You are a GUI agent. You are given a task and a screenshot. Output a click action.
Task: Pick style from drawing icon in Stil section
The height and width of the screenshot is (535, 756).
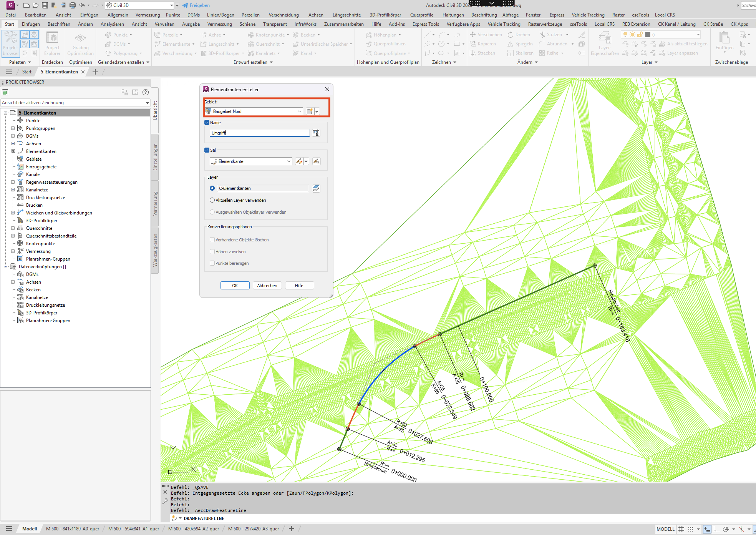pos(316,161)
